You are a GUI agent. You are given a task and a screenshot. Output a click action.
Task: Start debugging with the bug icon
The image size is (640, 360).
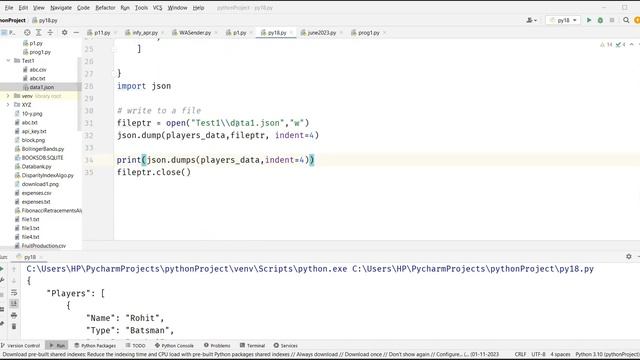(600, 20)
